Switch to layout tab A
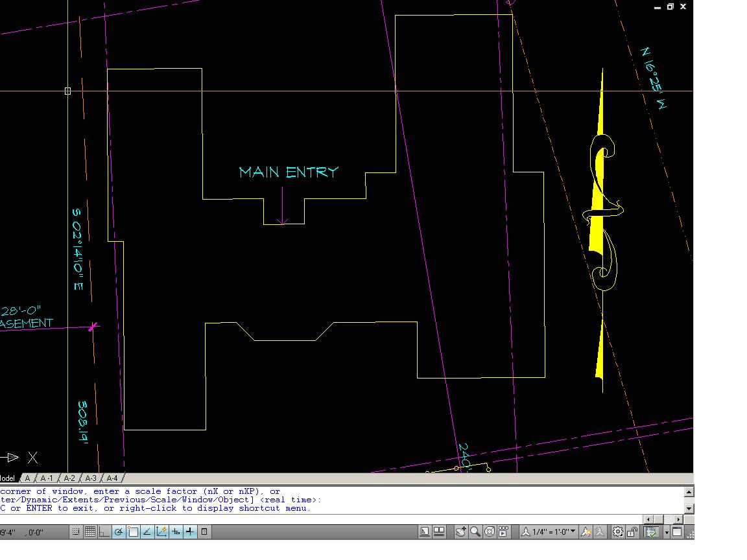The image size is (747, 560). pyautogui.click(x=28, y=478)
